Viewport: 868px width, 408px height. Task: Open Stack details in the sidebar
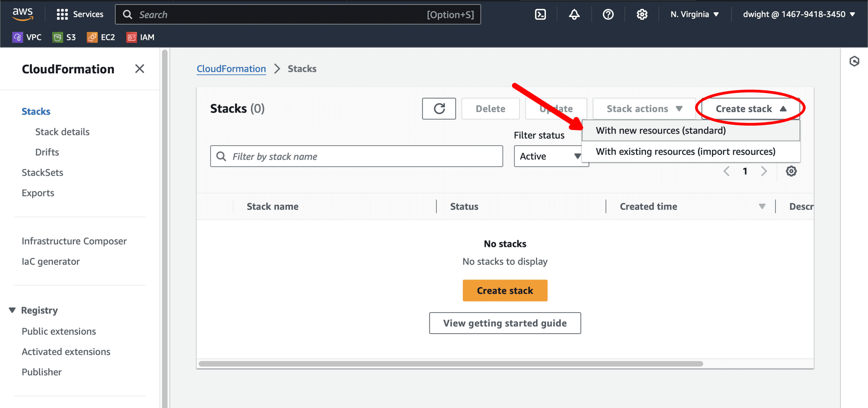coord(62,132)
